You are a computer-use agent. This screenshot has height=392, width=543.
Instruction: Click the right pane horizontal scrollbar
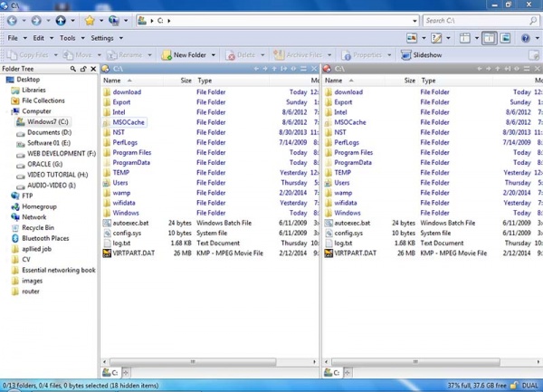pyautogui.click(x=415, y=362)
